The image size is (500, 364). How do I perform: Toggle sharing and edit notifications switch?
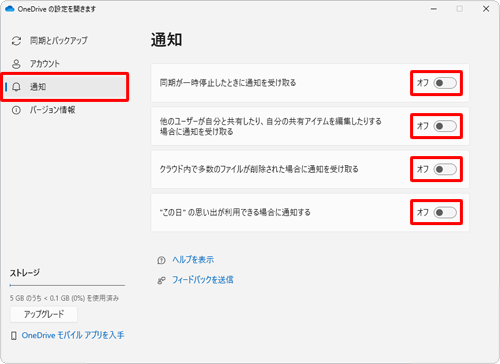(x=445, y=126)
